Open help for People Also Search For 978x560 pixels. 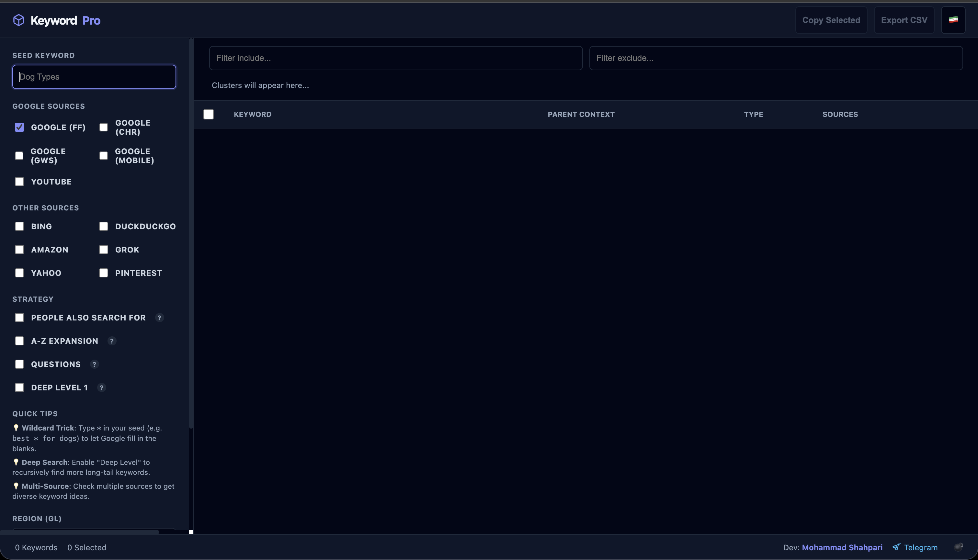(160, 318)
